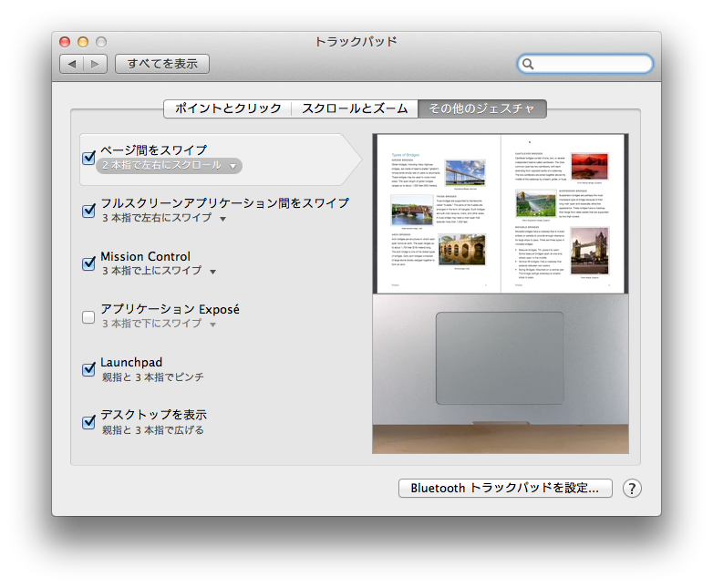Open the 3 本指で上にスワイプ dropdown

pyautogui.click(x=159, y=271)
